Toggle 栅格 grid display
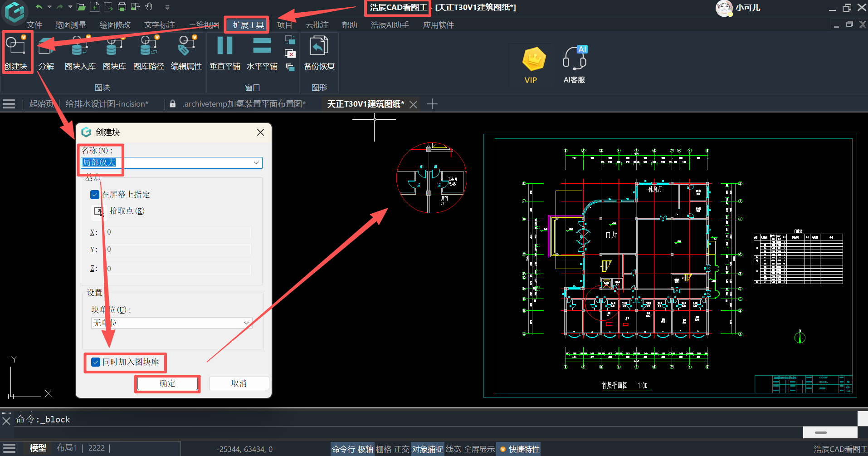 click(x=384, y=449)
